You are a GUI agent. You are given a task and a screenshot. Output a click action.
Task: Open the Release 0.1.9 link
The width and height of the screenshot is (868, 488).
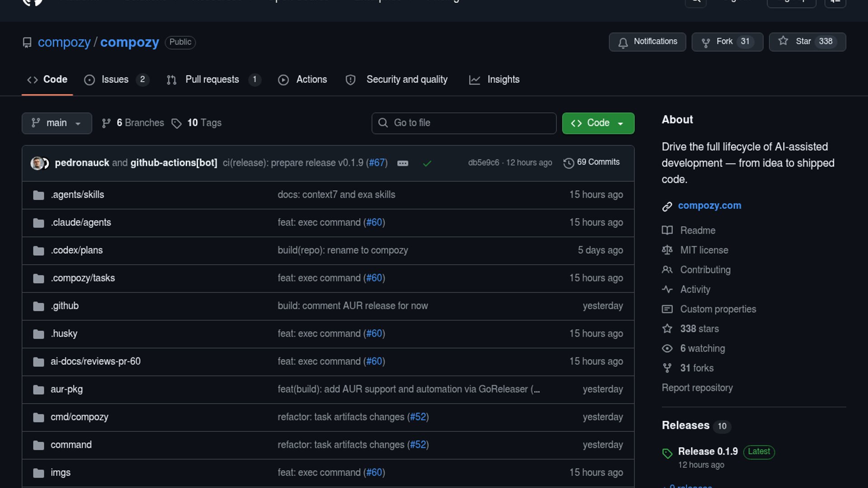[708, 451]
